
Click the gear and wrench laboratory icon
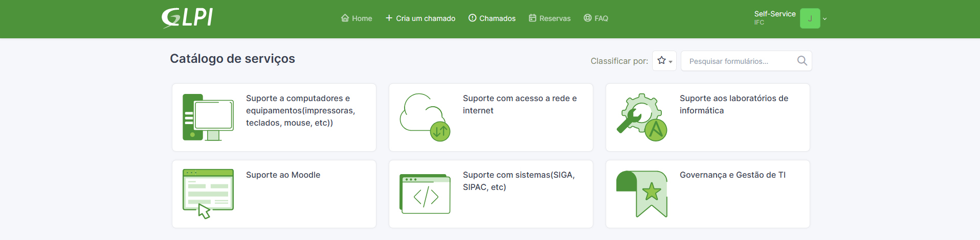642,117
